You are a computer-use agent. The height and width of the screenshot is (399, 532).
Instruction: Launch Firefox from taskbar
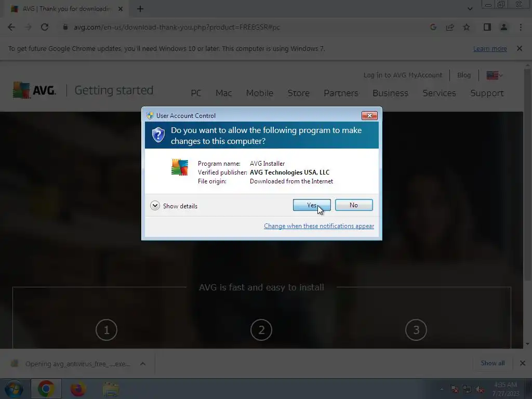pyautogui.click(x=78, y=389)
